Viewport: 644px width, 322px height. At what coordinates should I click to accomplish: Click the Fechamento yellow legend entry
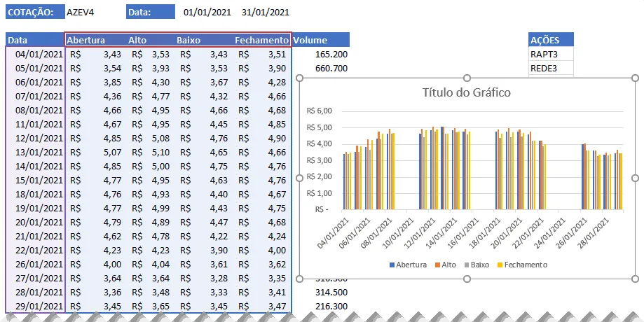(x=523, y=265)
